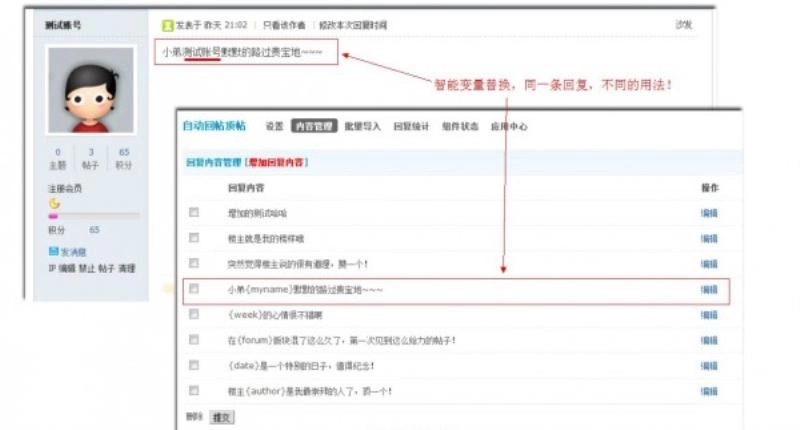Click the 自动回帖顶帖 plugin title

(x=214, y=126)
